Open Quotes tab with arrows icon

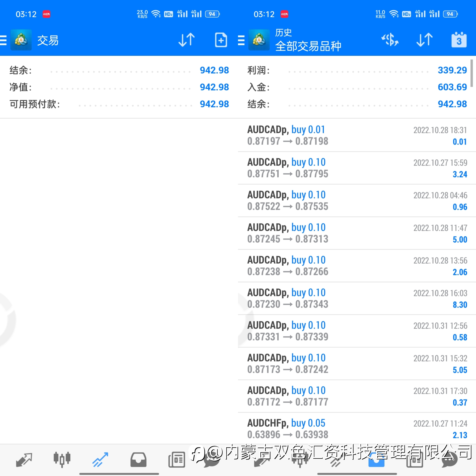coord(24,460)
